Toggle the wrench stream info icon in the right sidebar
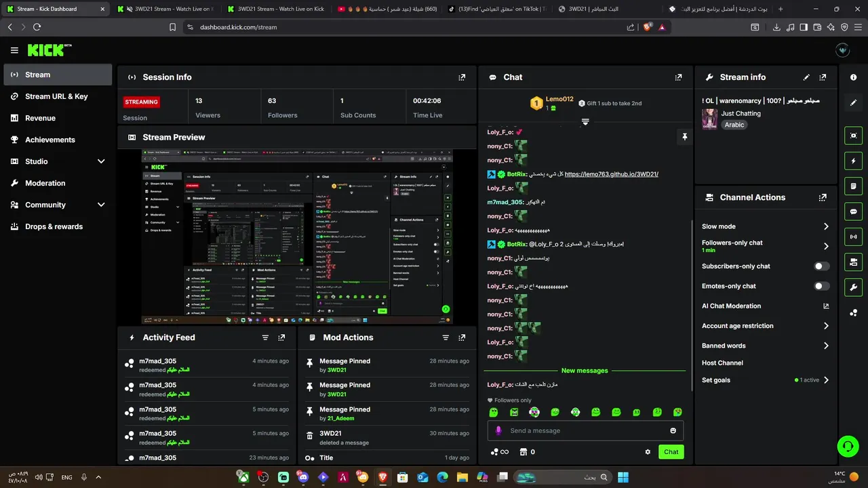Screen dimensions: 868x488 point(853,287)
